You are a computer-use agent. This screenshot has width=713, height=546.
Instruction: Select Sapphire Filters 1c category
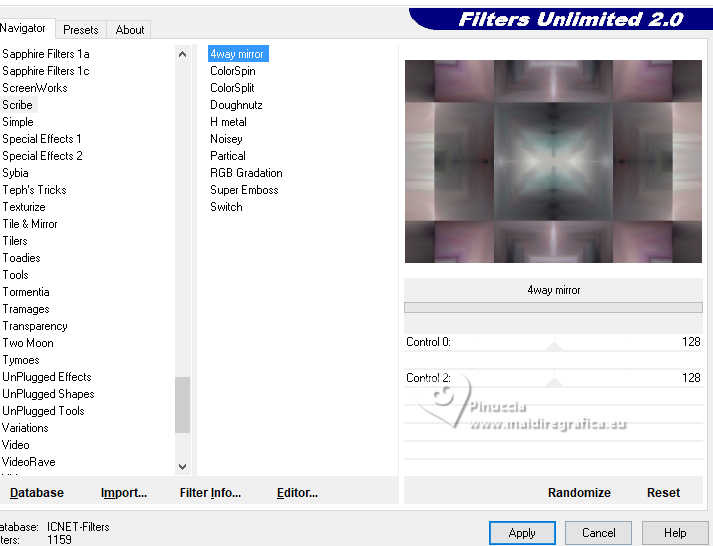click(x=46, y=71)
